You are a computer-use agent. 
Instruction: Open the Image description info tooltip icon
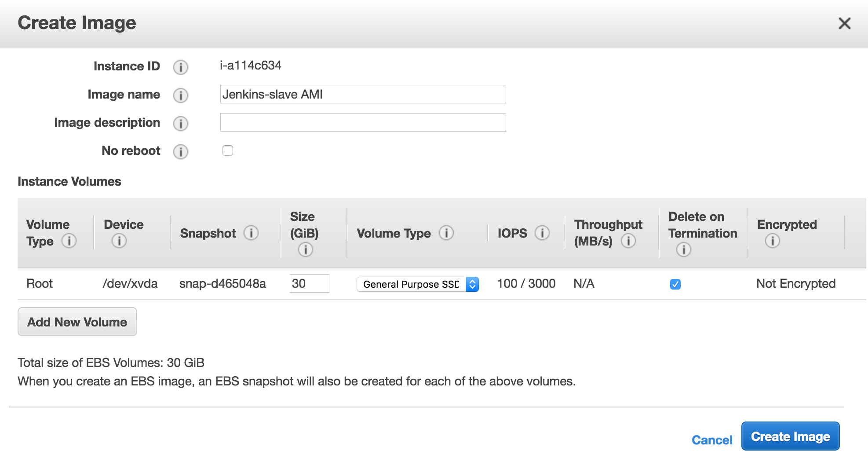tap(180, 123)
